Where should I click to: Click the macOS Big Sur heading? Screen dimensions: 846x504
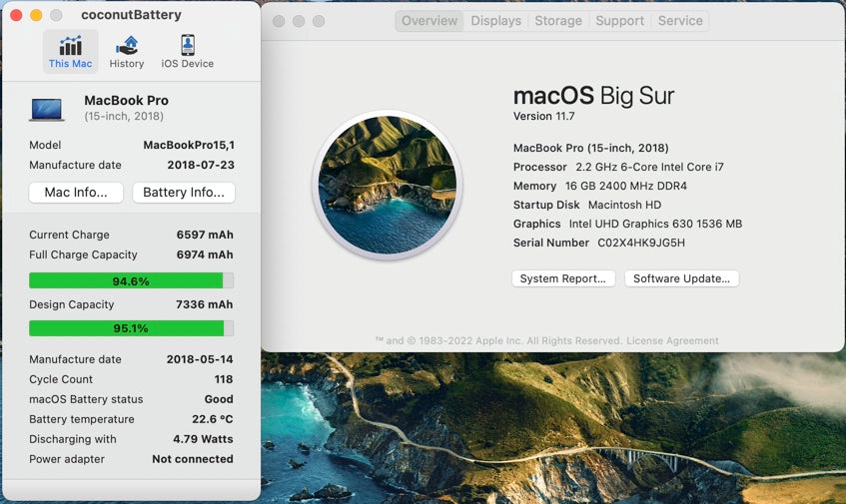point(593,96)
